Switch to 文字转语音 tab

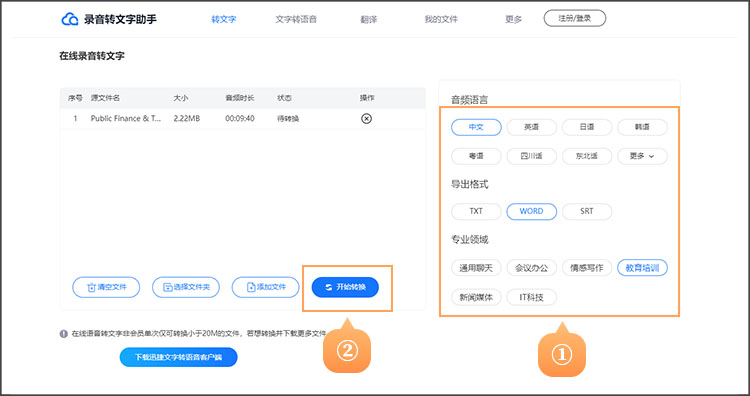pyautogui.click(x=296, y=20)
